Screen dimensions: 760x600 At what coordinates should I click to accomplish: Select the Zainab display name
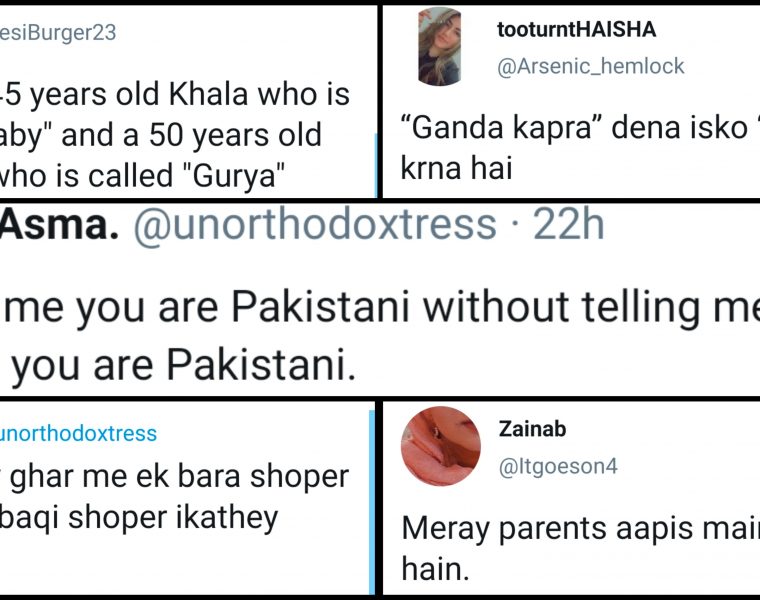532,429
